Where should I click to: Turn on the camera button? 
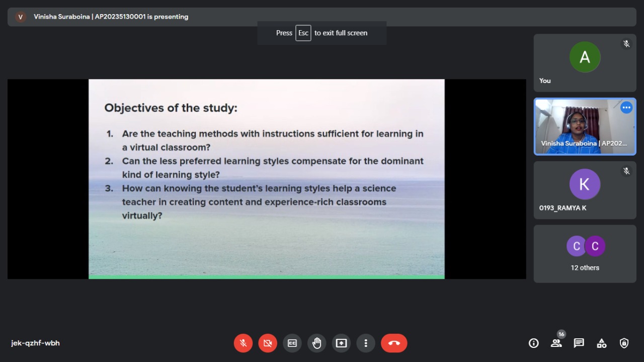pos(268,343)
